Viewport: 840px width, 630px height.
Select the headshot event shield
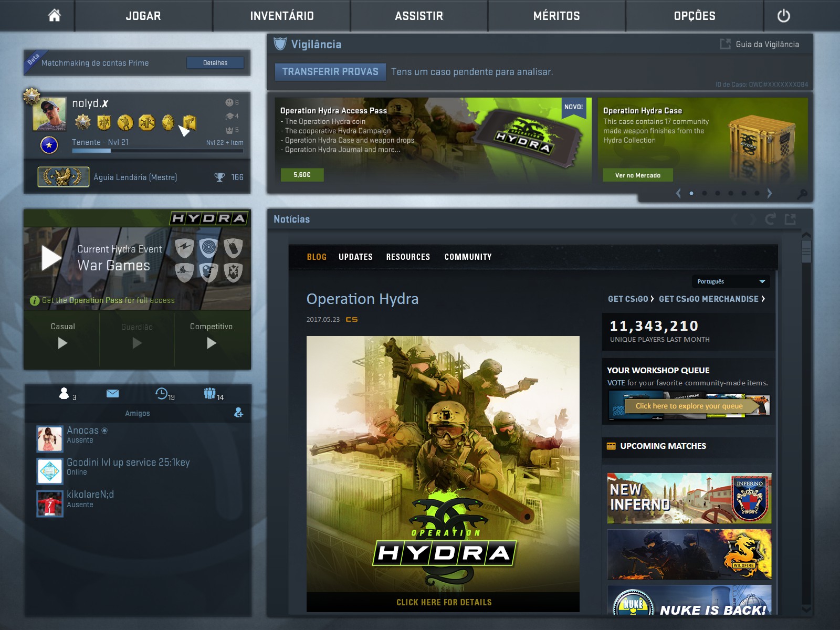point(208,272)
